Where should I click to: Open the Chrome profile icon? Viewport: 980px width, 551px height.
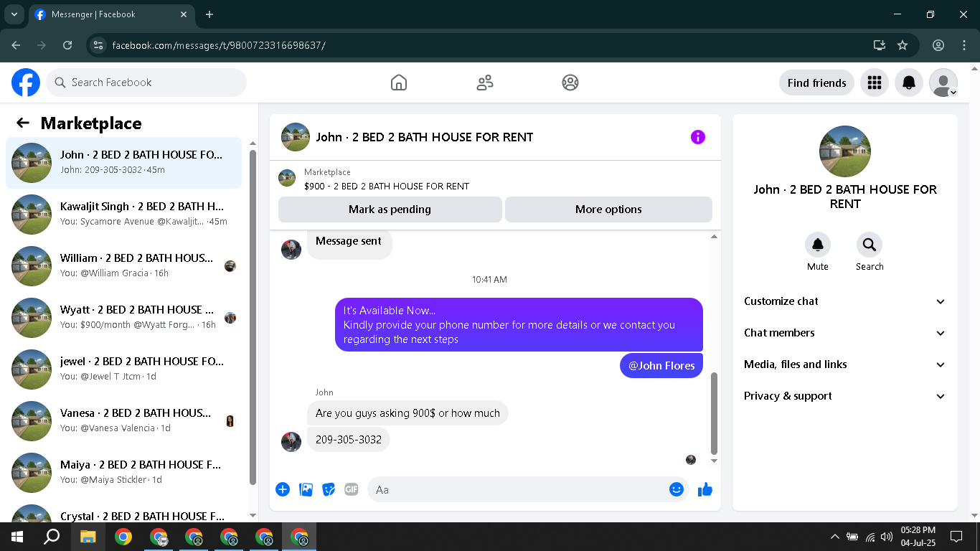pos(938,45)
